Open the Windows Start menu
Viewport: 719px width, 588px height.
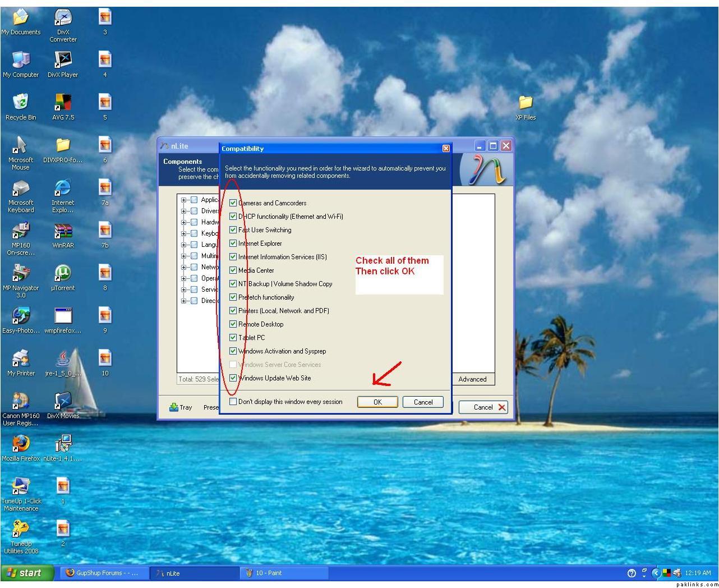(27, 573)
